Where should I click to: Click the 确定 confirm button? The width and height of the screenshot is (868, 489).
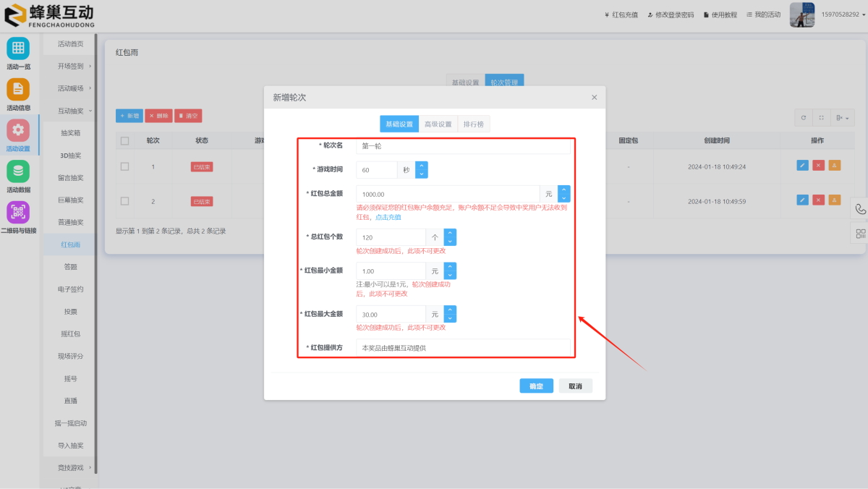(536, 386)
